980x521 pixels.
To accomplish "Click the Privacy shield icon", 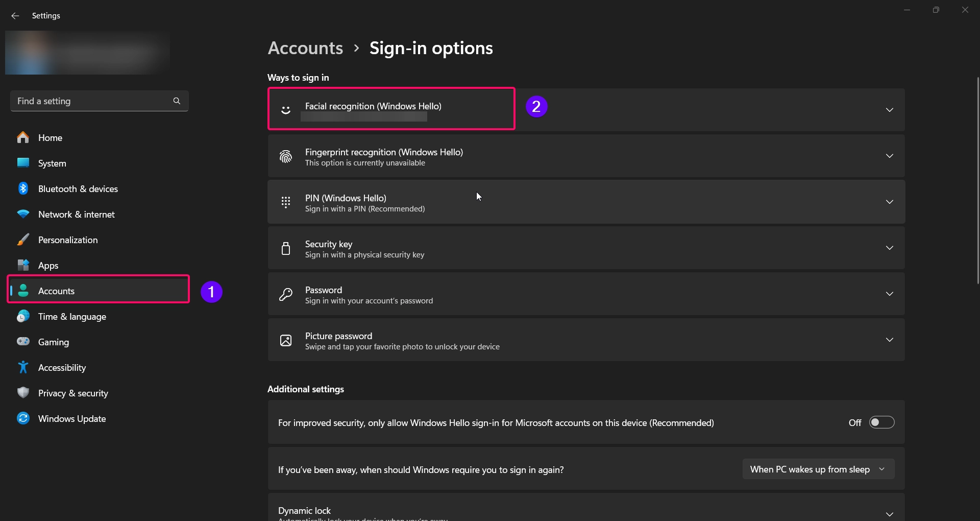I will coord(23,393).
